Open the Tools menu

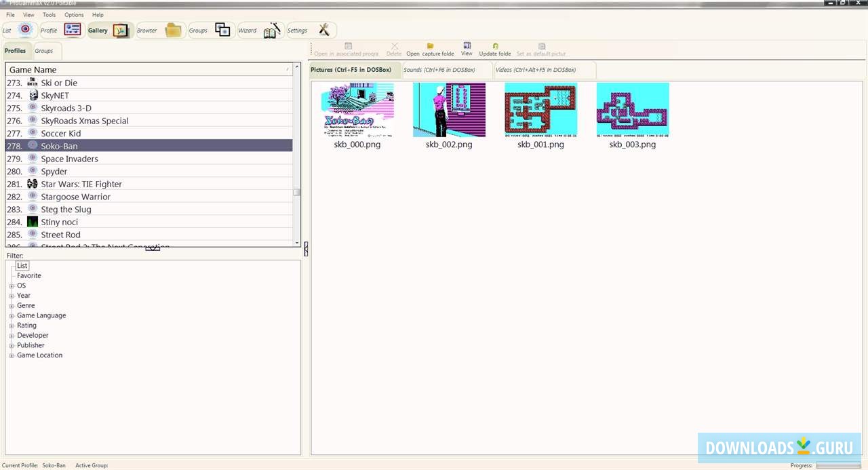[x=50, y=15]
